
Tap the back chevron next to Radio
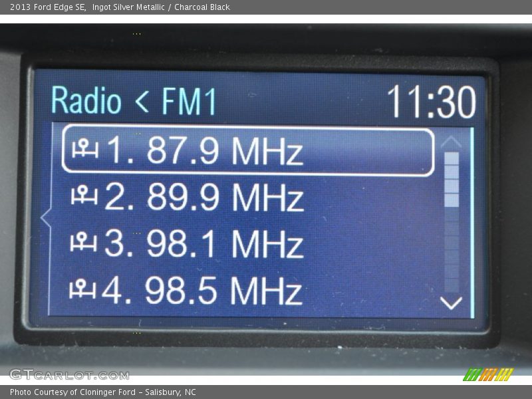(142, 101)
